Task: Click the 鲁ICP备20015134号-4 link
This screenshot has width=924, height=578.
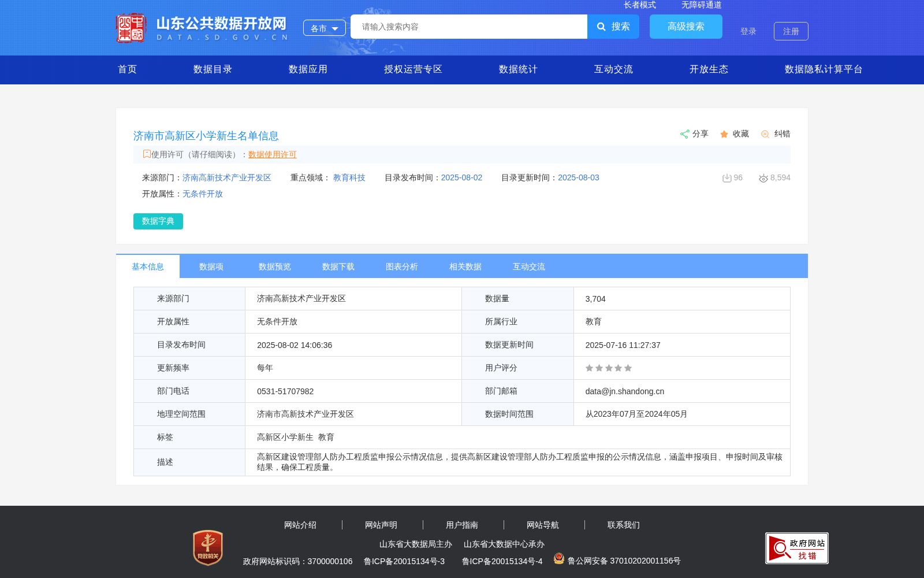Action: (502, 561)
